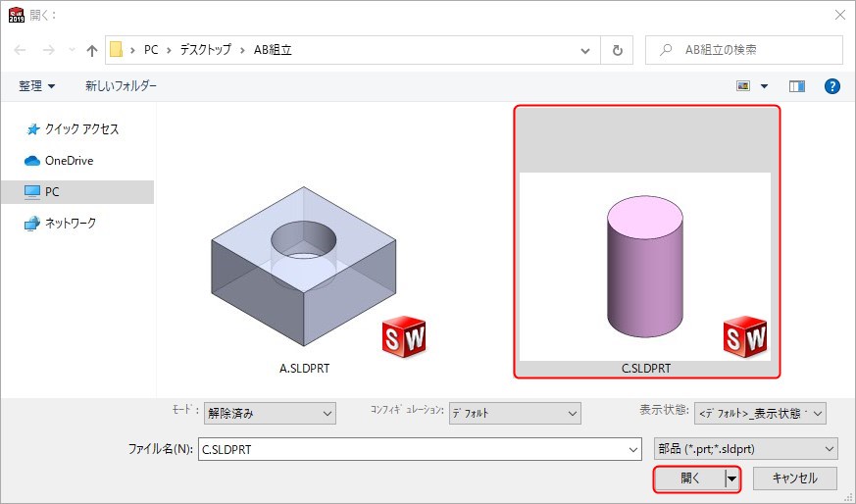
Task: Click the blue Help question mark icon
Action: pyautogui.click(x=832, y=86)
